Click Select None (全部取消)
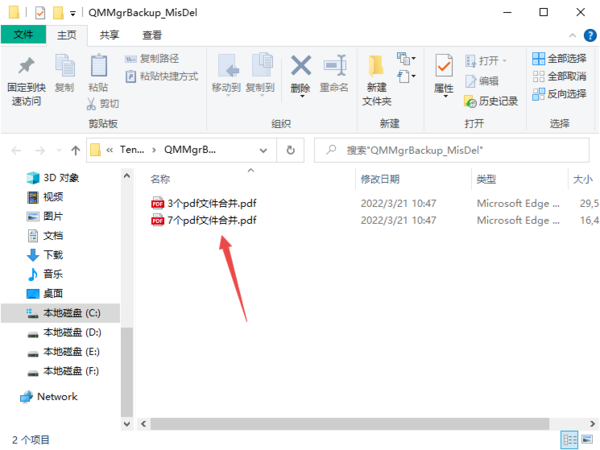Screen dimensions: 600x450 click(x=559, y=76)
